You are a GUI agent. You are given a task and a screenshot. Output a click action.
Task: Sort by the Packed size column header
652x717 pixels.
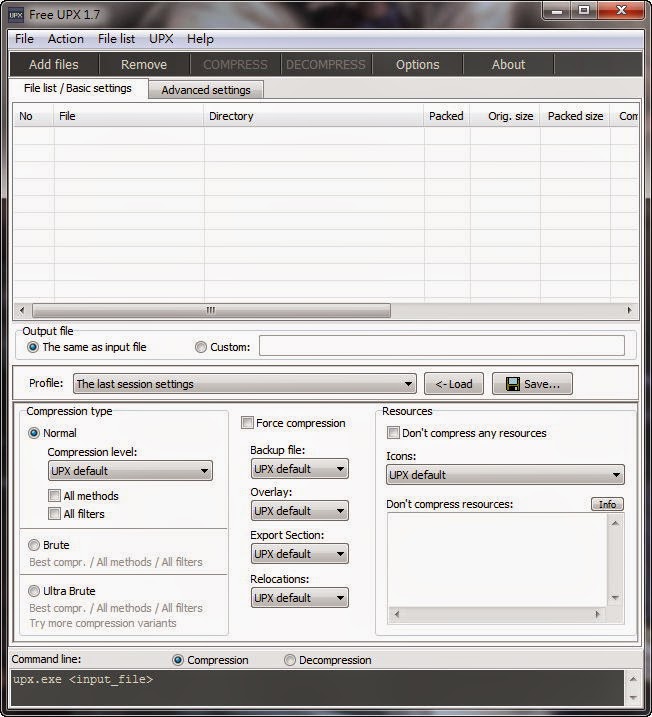(x=575, y=116)
